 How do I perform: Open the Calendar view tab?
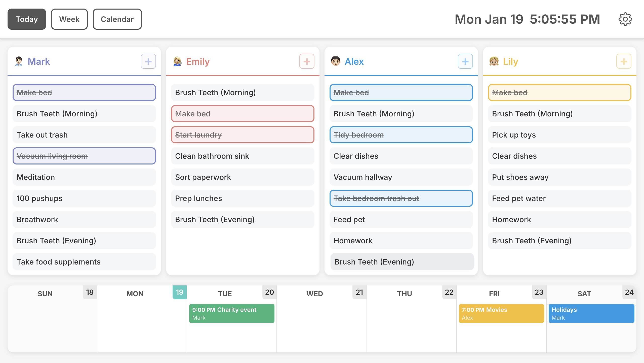click(117, 19)
